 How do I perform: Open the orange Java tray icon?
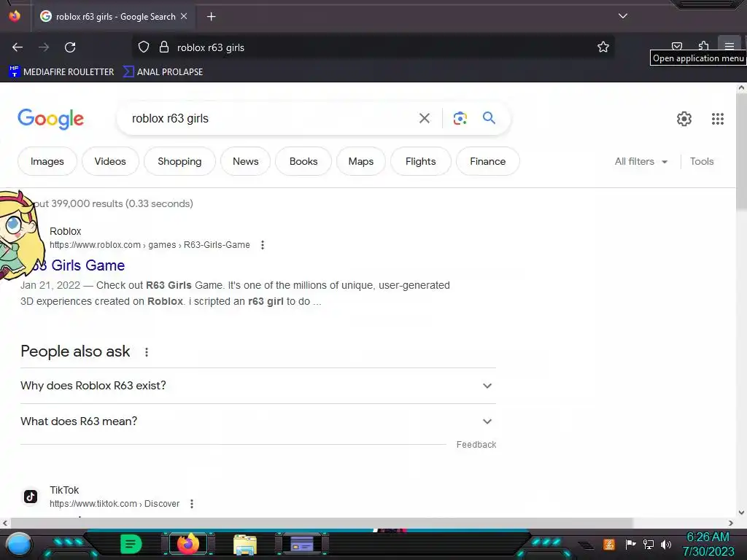609,544
